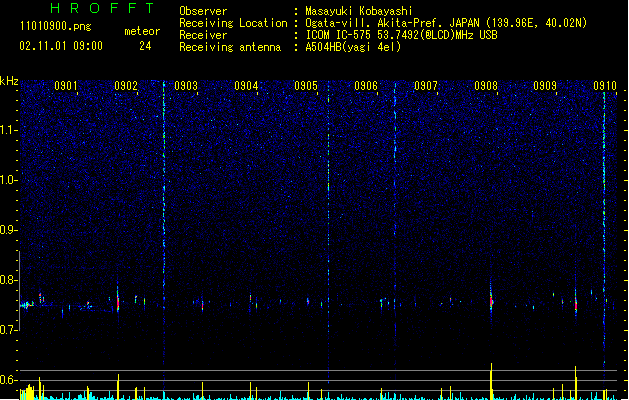Click the 0.9 kHz axis label
The height and width of the screenshot is (400, 629).
tap(9, 230)
